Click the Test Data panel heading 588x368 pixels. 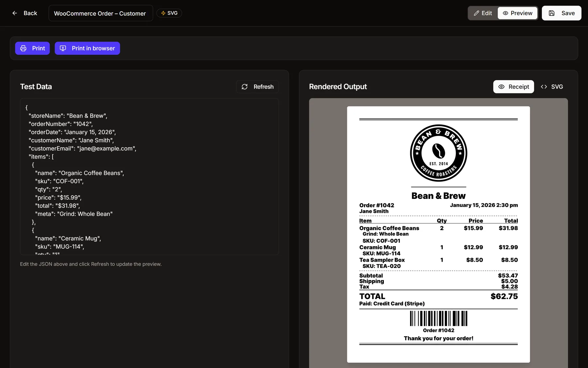click(x=36, y=87)
